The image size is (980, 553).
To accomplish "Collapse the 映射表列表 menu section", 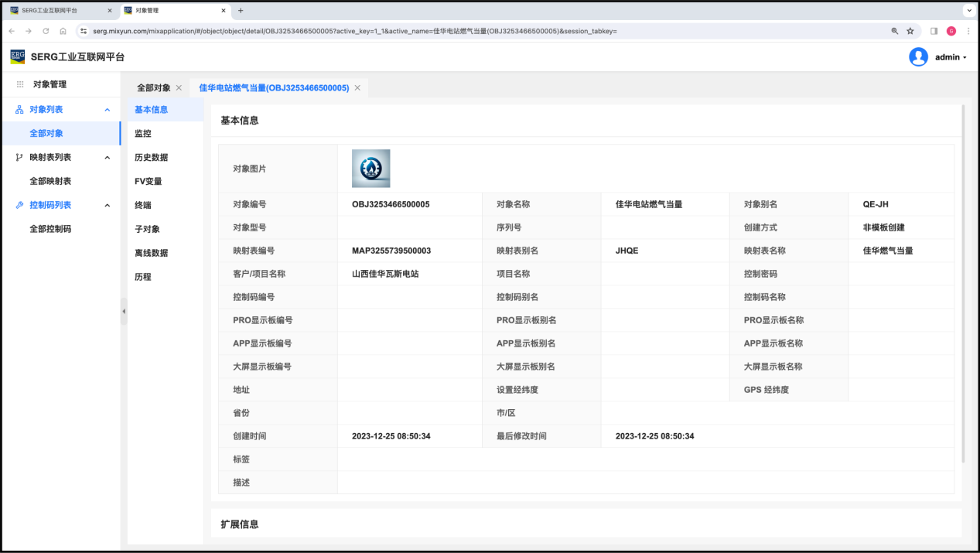I will 108,158.
